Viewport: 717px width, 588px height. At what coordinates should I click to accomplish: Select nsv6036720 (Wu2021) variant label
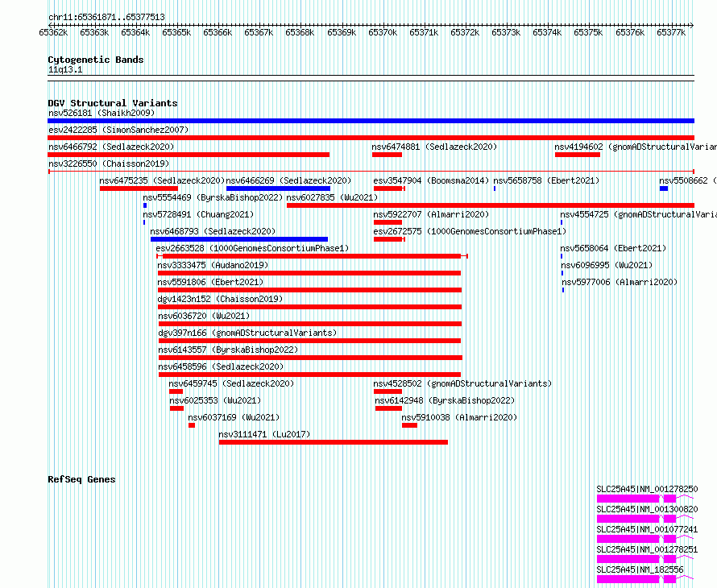204,316
